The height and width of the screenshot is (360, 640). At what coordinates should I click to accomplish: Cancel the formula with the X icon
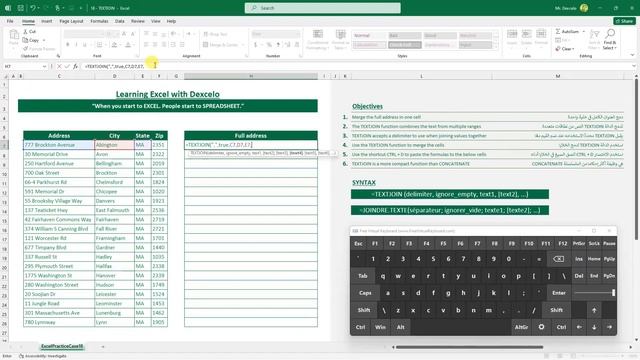coord(59,66)
